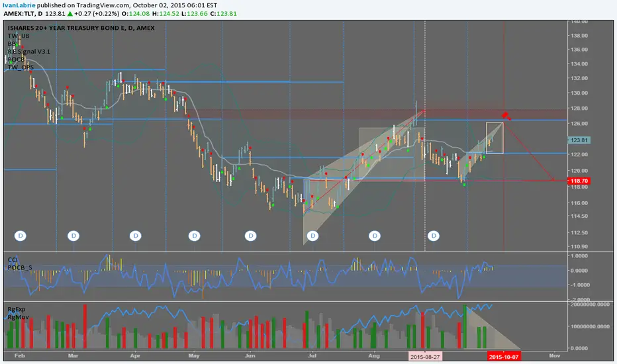
Task: Click the red 2015-10-07 date marker
Action: pos(504,357)
